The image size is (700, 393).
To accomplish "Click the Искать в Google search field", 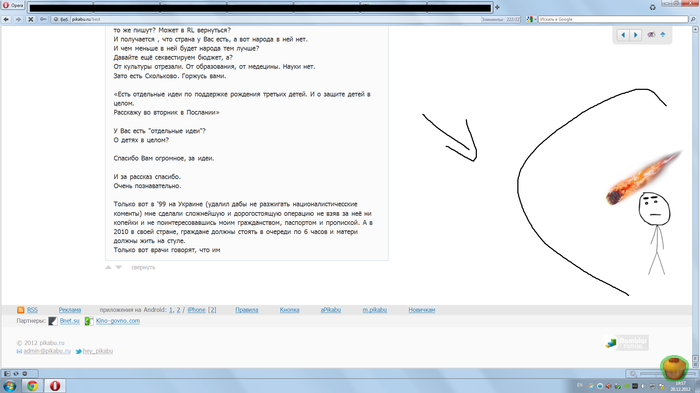I will click(x=613, y=19).
